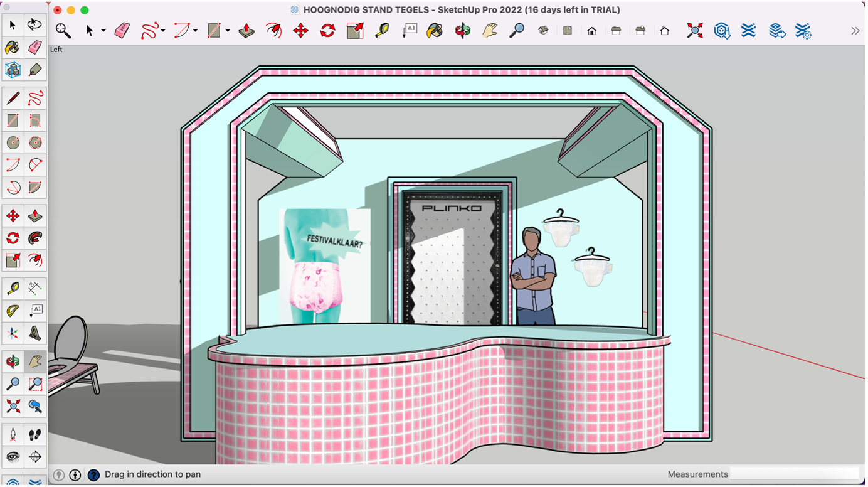
Task: Select Rectangle tool in left tool palette
Action: (13, 120)
